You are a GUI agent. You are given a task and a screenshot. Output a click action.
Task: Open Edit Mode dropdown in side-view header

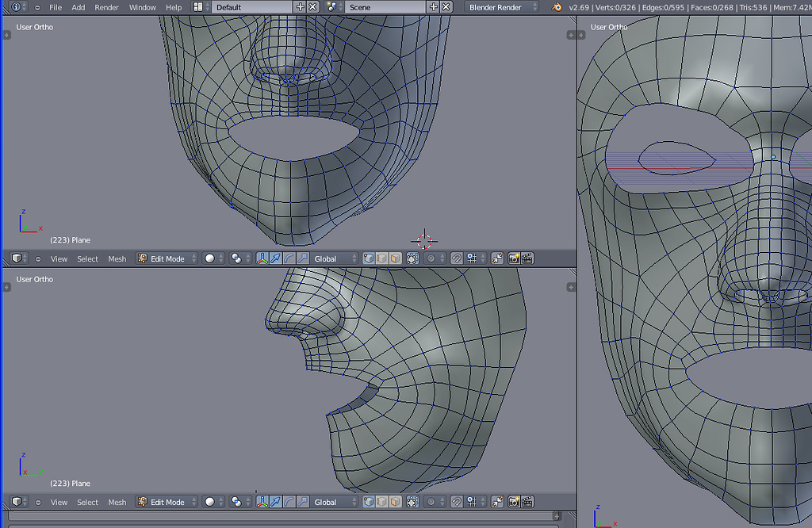click(x=167, y=502)
